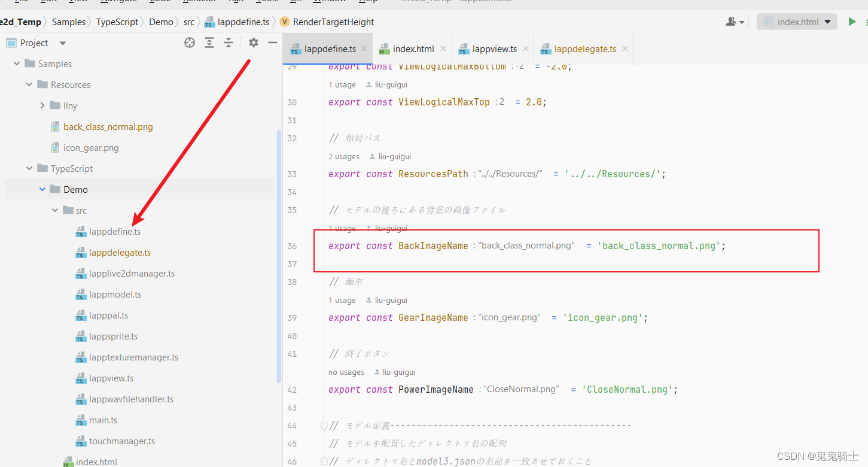Click Samples breadcrumb in navigation bar
868x467 pixels.
pyautogui.click(x=69, y=22)
